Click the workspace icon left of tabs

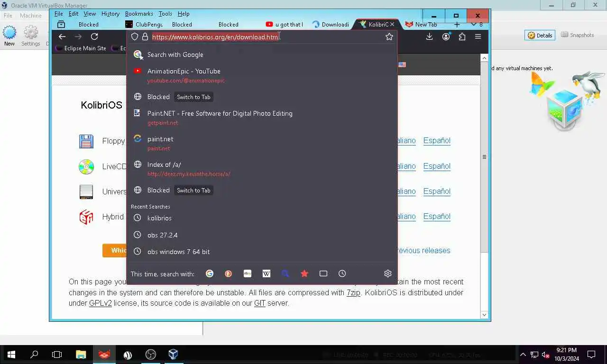point(61,24)
